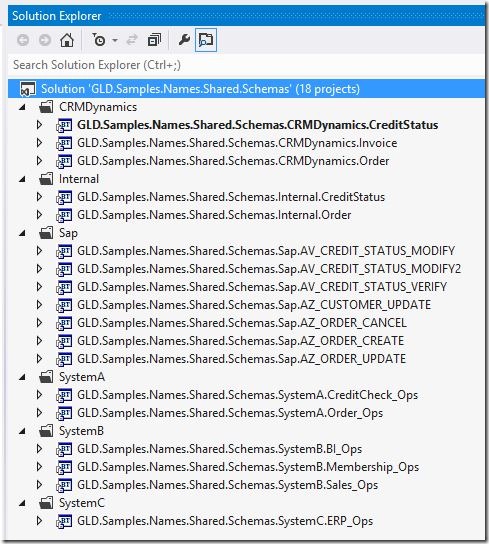Expand the CRMDynamics.Order project
Screen dimensions: 489x544
[x=39, y=161]
